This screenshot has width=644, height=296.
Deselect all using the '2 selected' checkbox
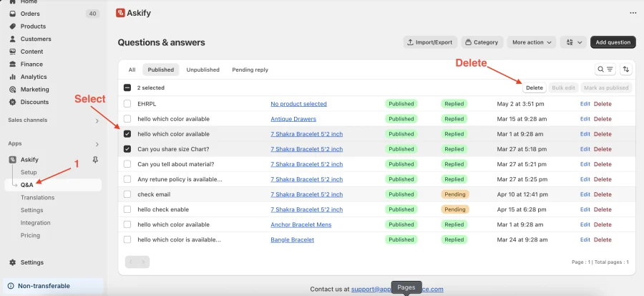(127, 87)
